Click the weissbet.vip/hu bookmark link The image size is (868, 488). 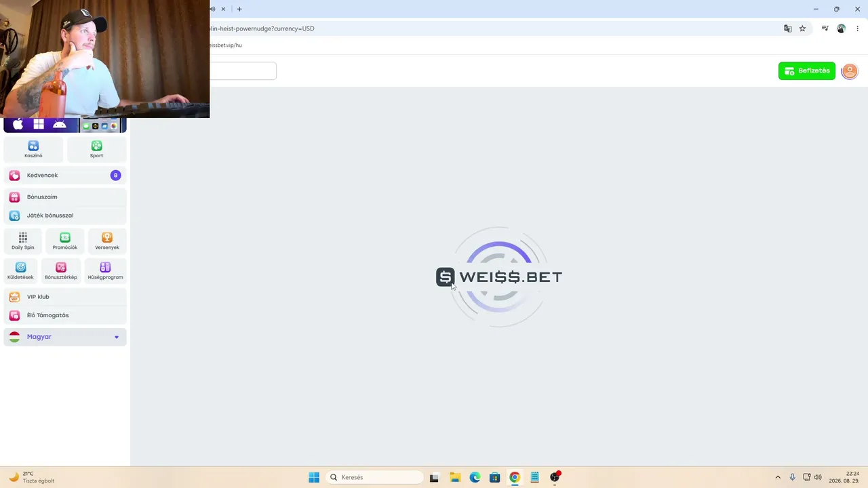coord(226,45)
